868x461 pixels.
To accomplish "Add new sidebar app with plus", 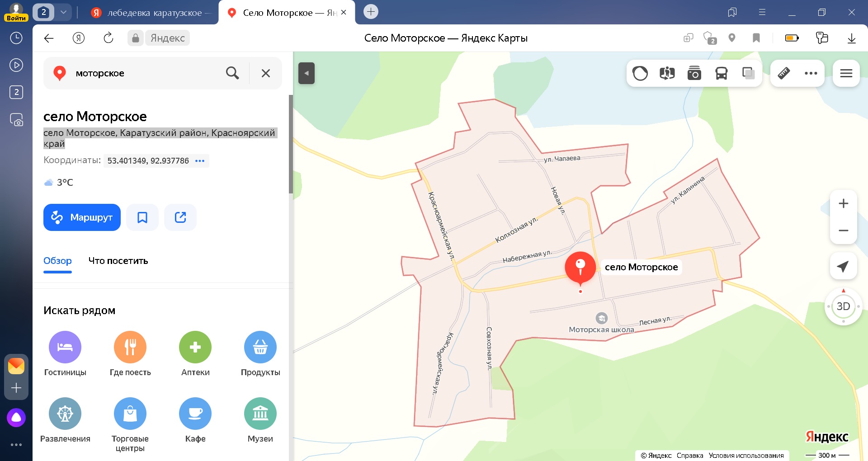I will [16, 388].
